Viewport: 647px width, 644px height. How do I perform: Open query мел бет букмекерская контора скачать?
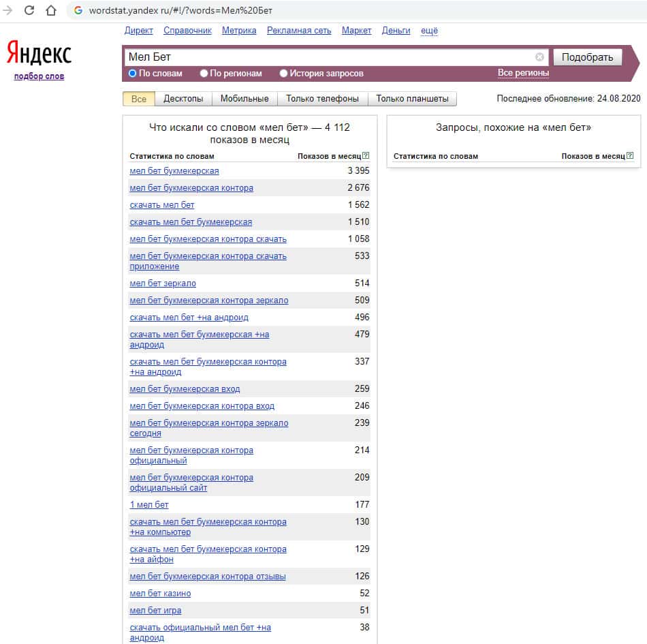[208, 239]
